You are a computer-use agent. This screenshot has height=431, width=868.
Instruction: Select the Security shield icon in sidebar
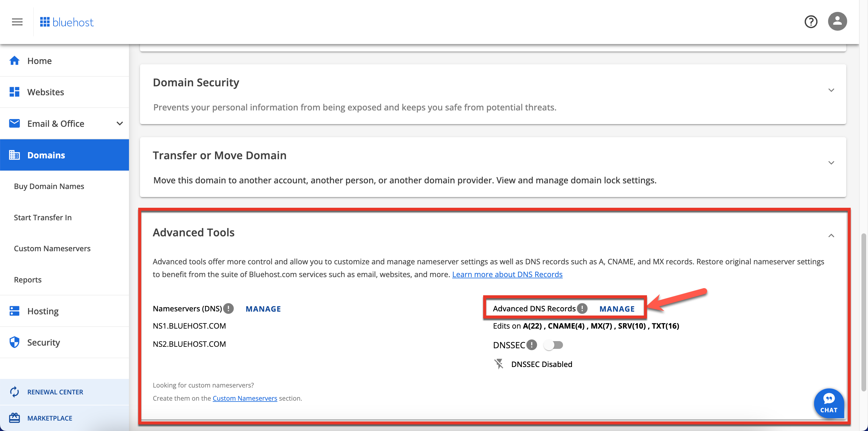[14, 342]
